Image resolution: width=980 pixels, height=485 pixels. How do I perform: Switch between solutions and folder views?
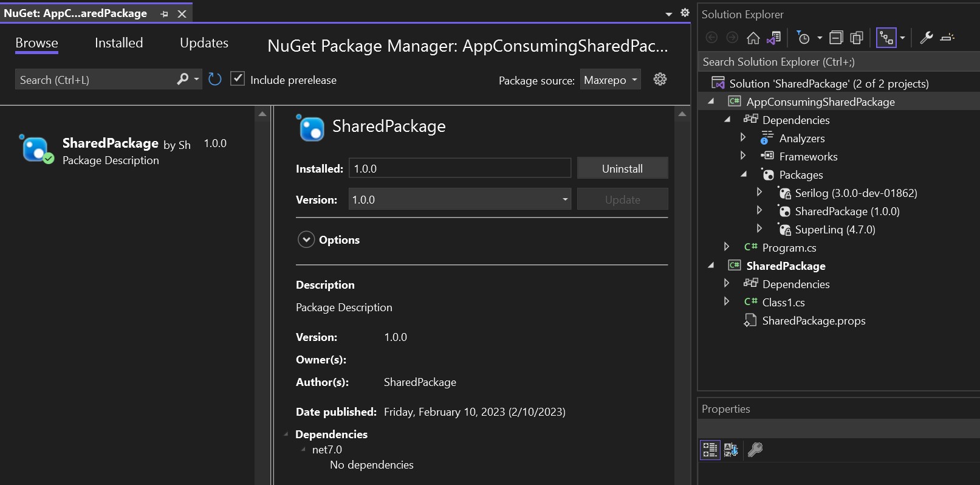click(773, 38)
